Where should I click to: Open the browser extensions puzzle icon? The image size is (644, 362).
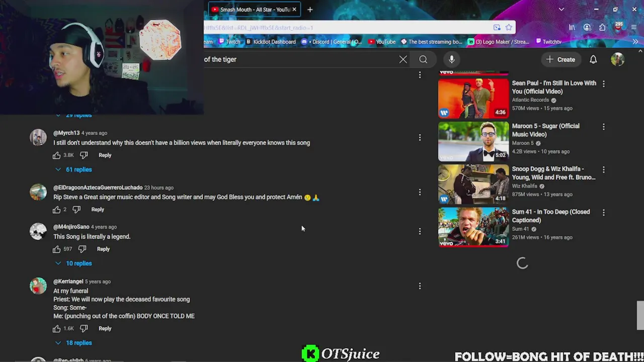[602, 28]
